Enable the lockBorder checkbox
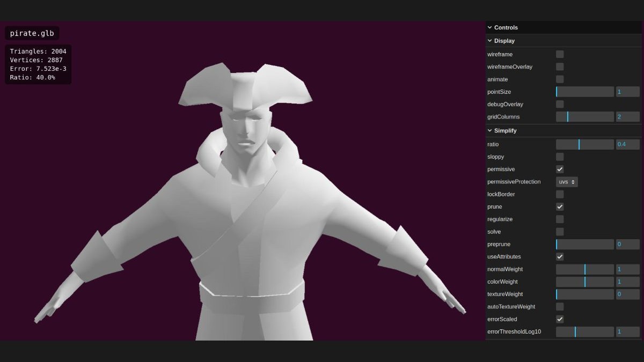This screenshot has height=362, width=644. pyautogui.click(x=560, y=194)
